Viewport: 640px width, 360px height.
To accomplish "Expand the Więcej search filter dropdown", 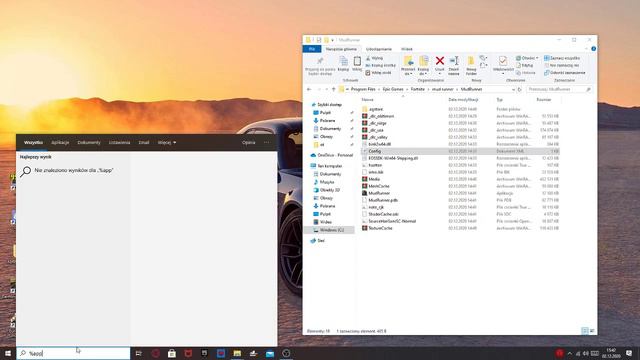I will point(167,142).
